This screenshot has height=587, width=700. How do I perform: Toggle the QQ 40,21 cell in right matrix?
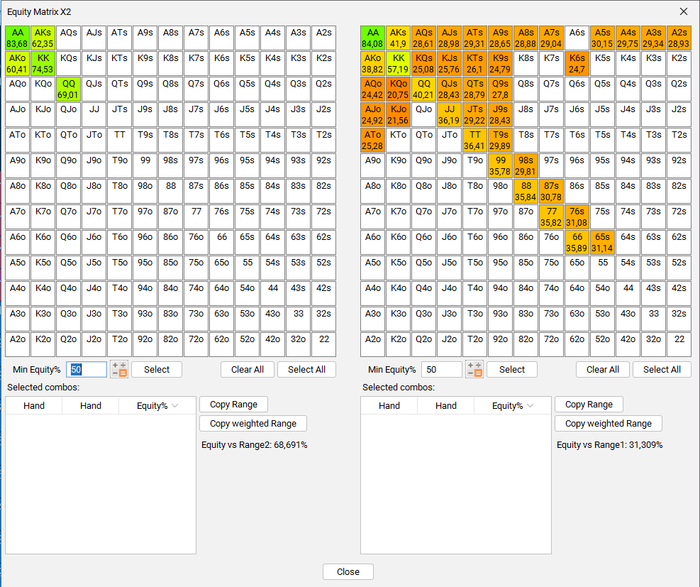(424, 89)
